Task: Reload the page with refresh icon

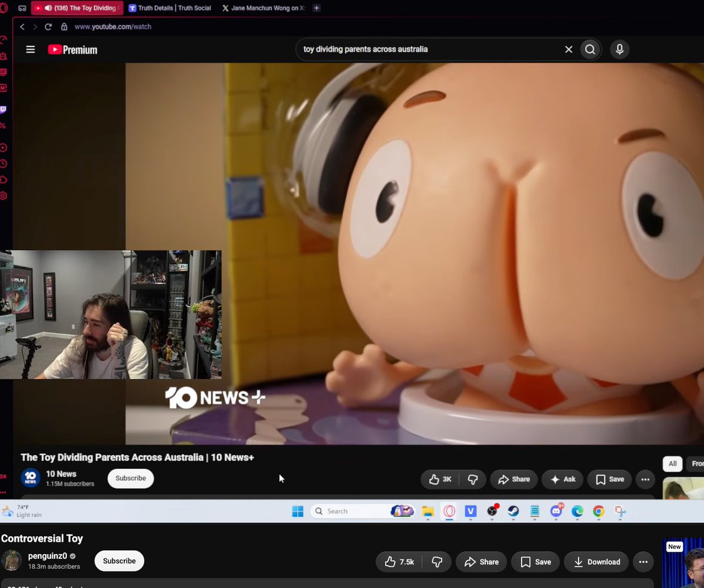Action: coord(48,27)
